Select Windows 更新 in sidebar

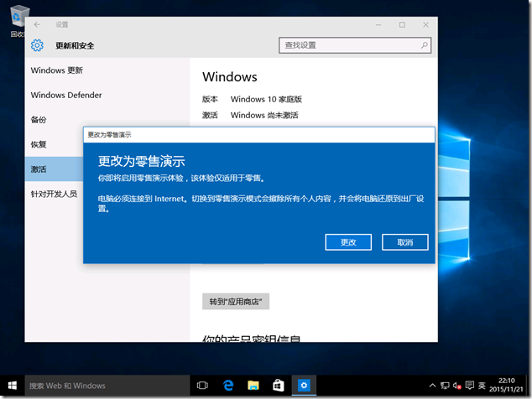[57, 70]
